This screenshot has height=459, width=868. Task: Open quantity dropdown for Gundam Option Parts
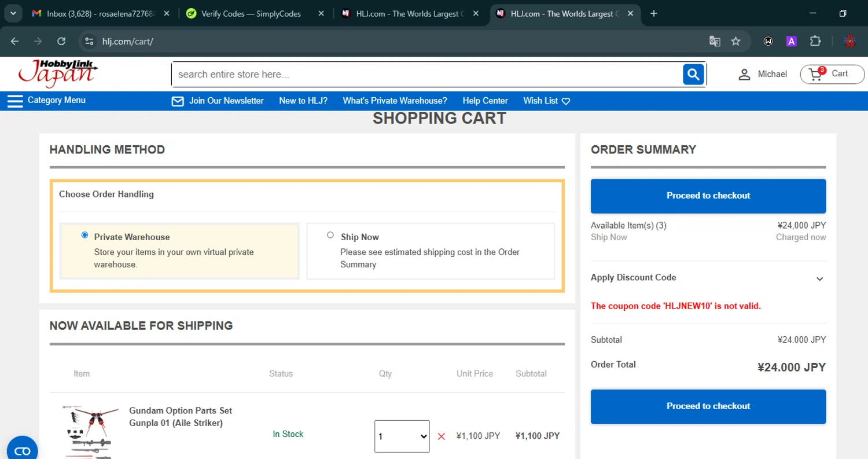click(402, 436)
